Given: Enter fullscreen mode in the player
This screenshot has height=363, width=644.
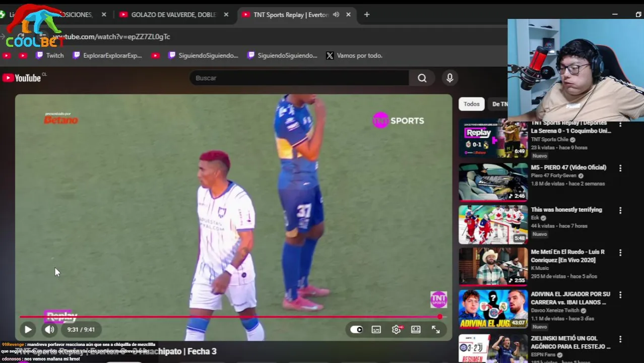Looking at the screenshot, I should click(x=436, y=329).
